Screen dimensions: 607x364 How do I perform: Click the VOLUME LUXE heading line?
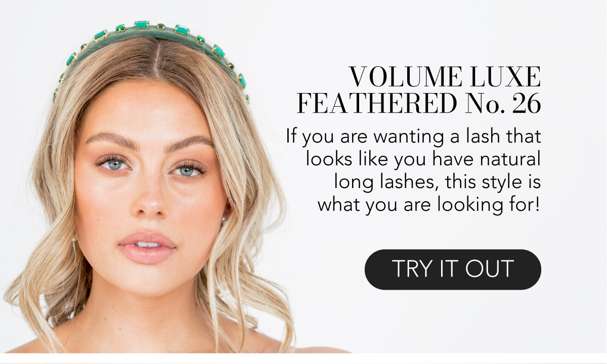pos(445,77)
